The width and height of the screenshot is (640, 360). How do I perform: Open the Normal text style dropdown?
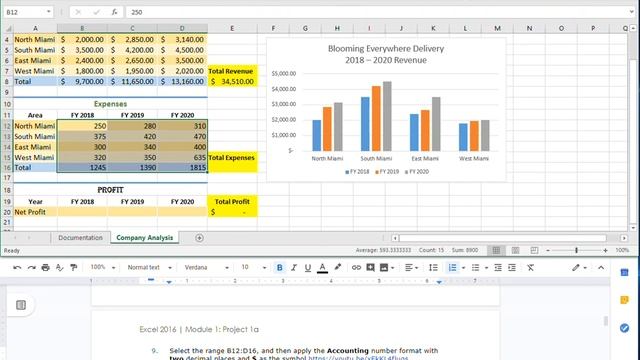tap(149, 267)
